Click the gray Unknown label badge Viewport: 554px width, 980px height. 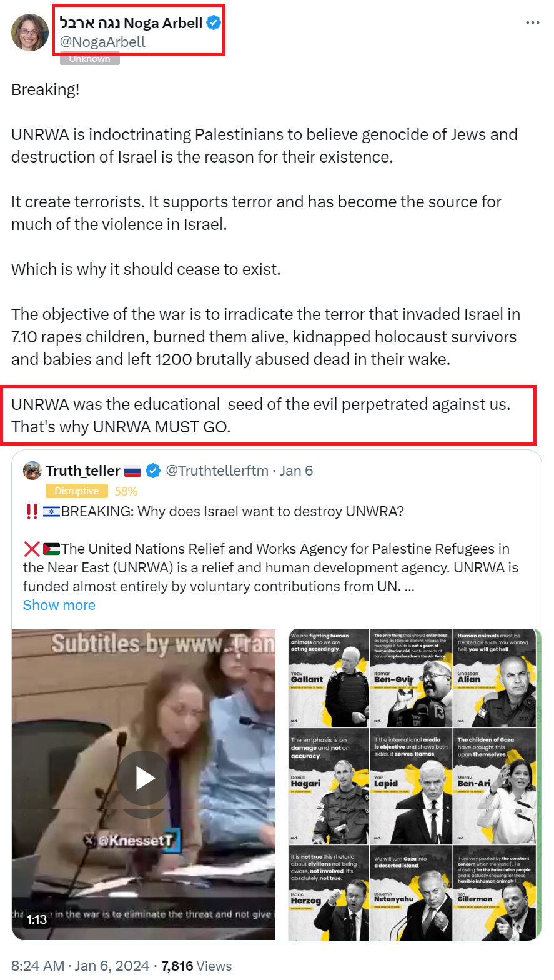tap(89, 59)
